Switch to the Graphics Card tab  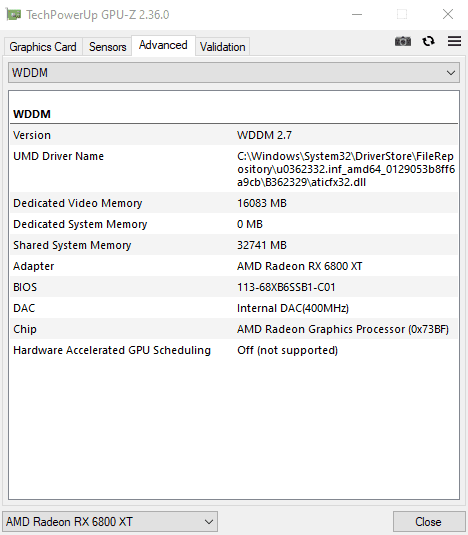pos(43,47)
